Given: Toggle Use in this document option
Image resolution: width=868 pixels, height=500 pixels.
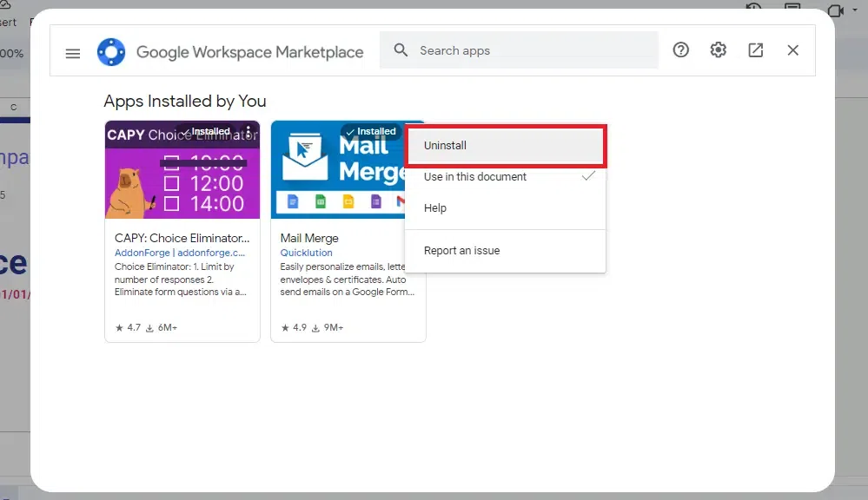Looking at the screenshot, I should [x=506, y=177].
